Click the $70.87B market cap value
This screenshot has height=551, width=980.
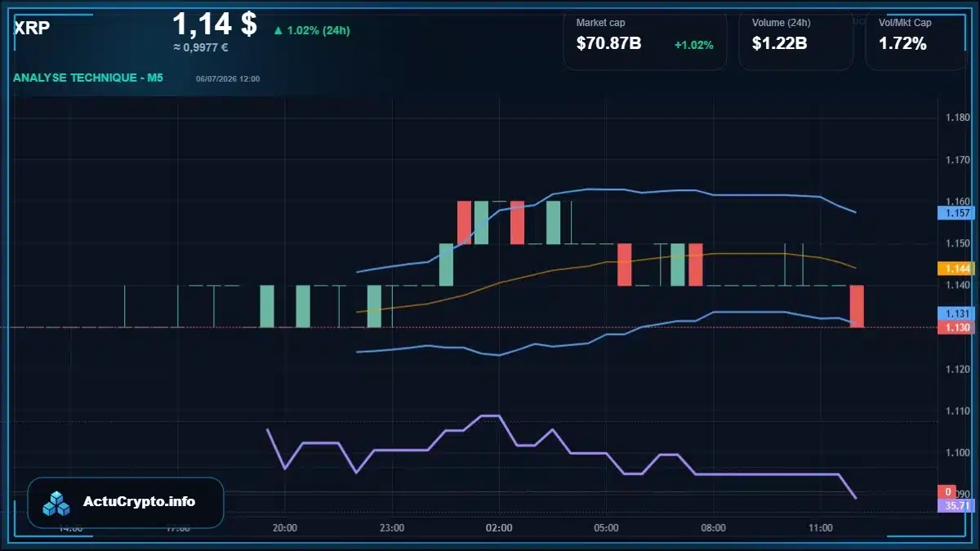pos(609,44)
